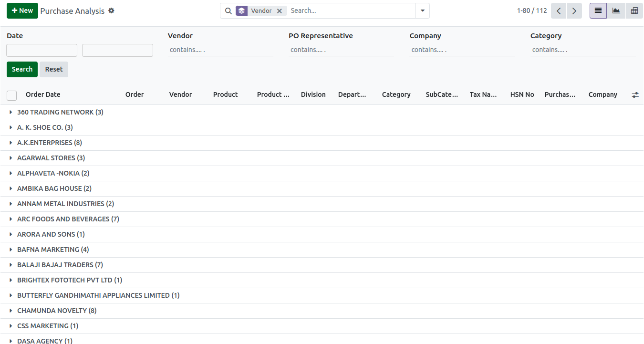Click the Vendor group-by layers icon
The height and width of the screenshot is (344, 644).
click(241, 10)
